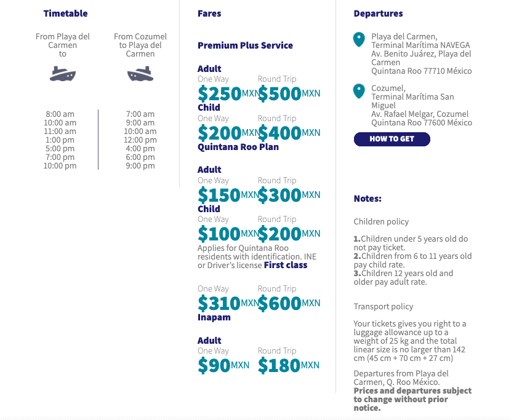Click the map pin beside Cozumel terminal address
This screenshot has width=522, height=420.
(x=359, y=92)
